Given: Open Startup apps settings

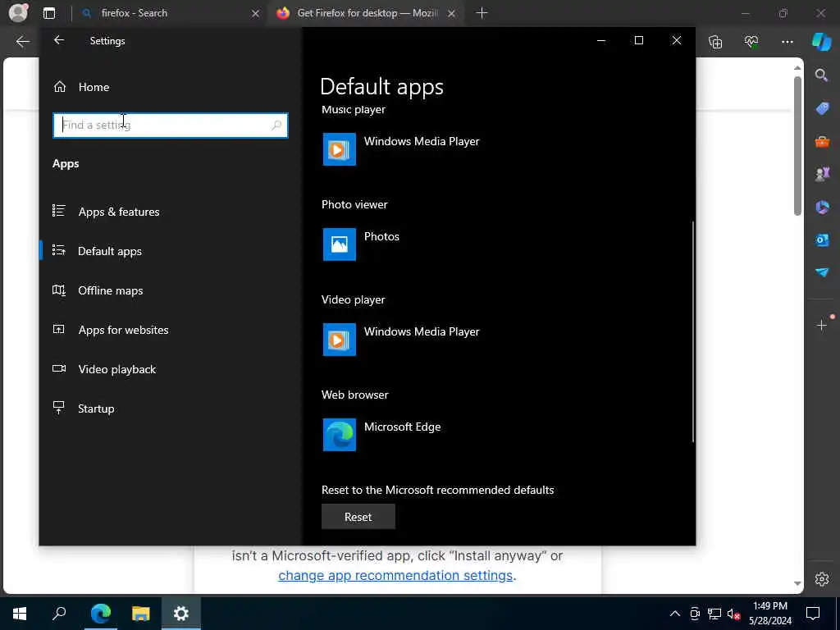Looking at the screenshot, I should point(96,409).
